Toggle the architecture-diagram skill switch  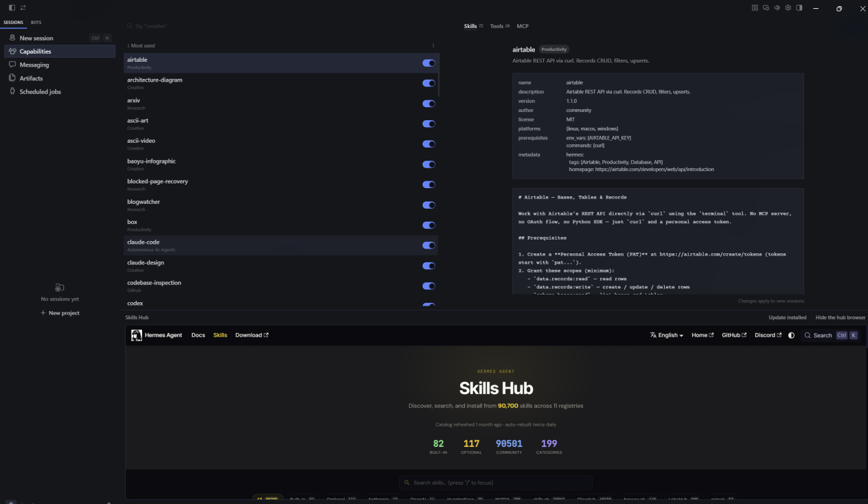[429, 83]
